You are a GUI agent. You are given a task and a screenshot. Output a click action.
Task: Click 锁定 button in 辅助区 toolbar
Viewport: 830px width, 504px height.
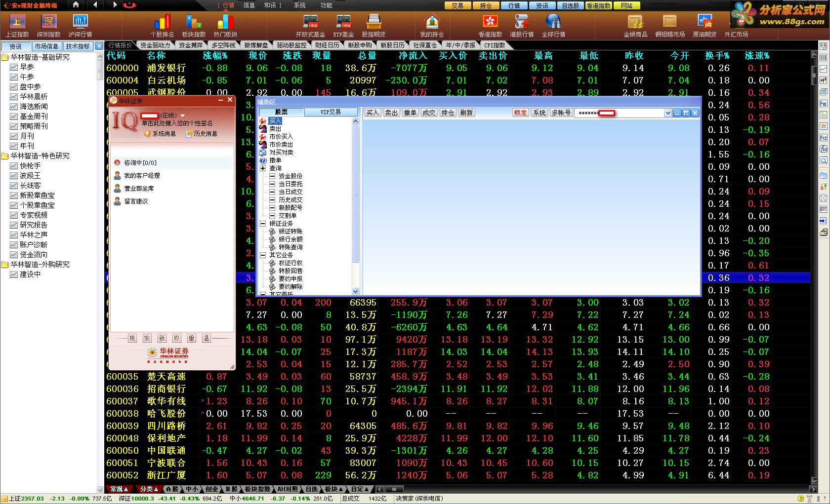click(520, 113)
